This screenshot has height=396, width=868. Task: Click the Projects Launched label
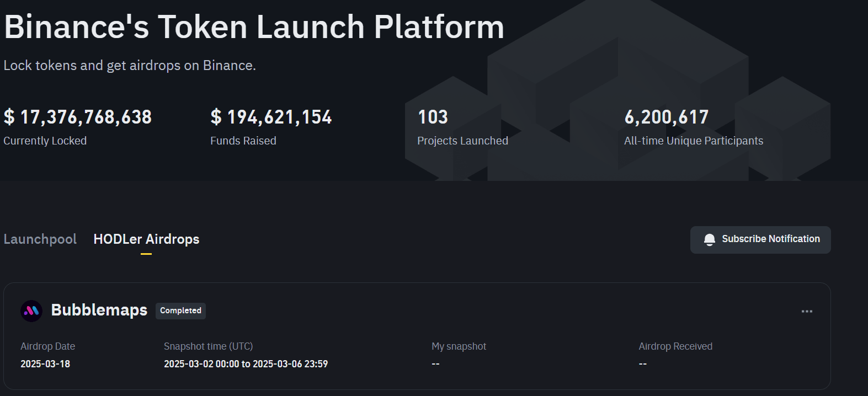pyautogui.click(x=462, y=141)
